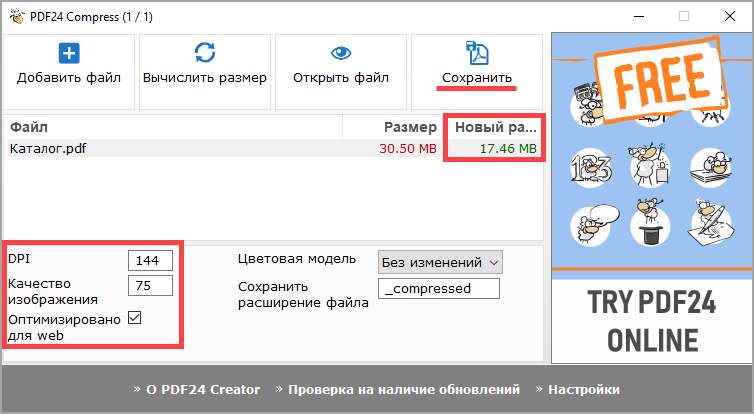Click the FREE banner advertisement
Image resolution: width=754 pixels, height=414 pixels.
click(x=660, y=79)
